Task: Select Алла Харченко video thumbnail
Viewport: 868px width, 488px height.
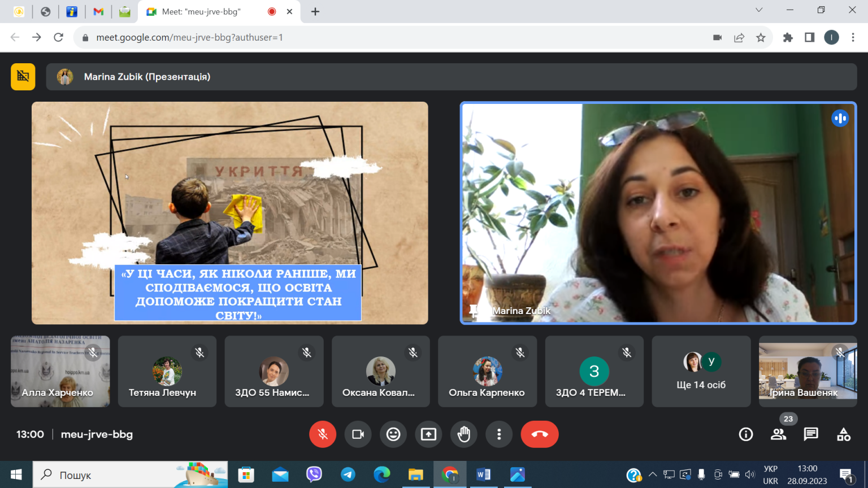Action: 60,372
